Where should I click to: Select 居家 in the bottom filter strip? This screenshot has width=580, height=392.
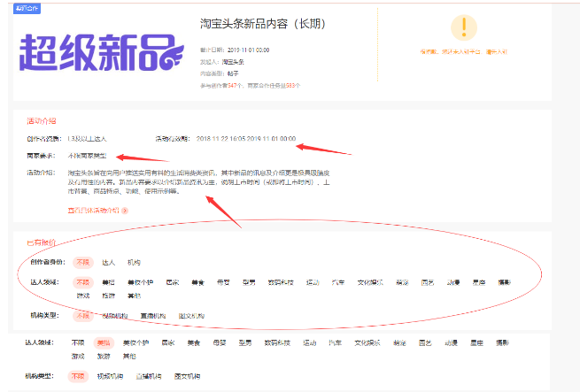(x=168, y=342)
